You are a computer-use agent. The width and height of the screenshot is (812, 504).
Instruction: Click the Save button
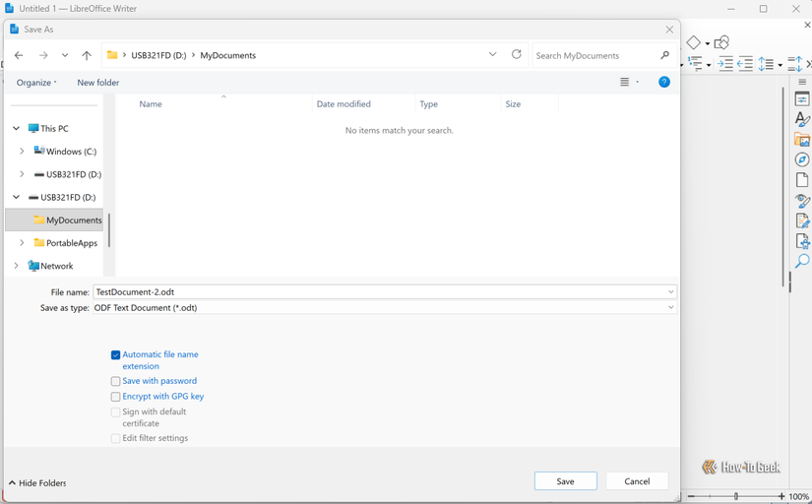pos(566,481)
